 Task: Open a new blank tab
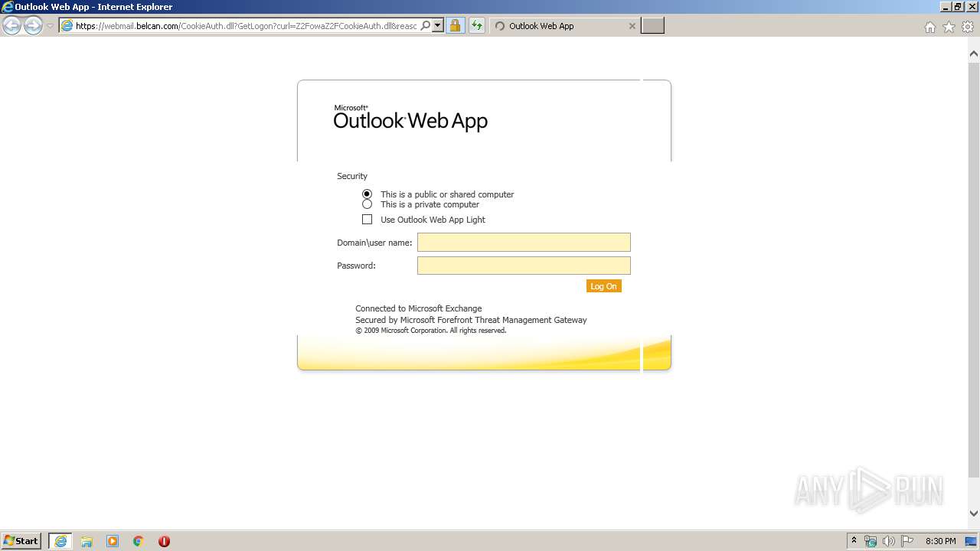point(652,26)
